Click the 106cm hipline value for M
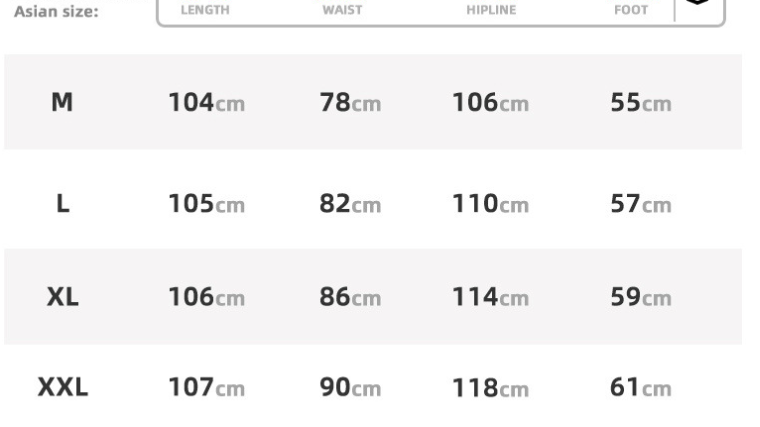Screen dimensions: 760x427 (490, 103)
